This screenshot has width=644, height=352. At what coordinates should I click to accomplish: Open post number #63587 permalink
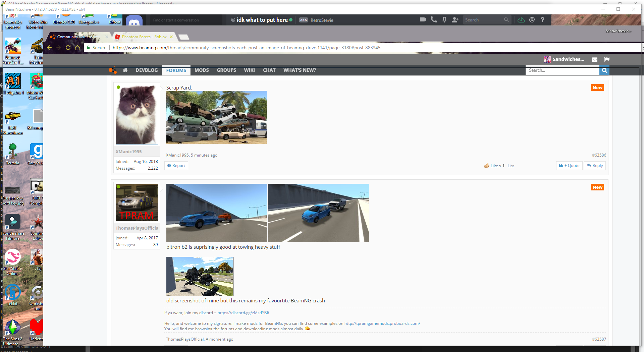click(x=599, y=339)
